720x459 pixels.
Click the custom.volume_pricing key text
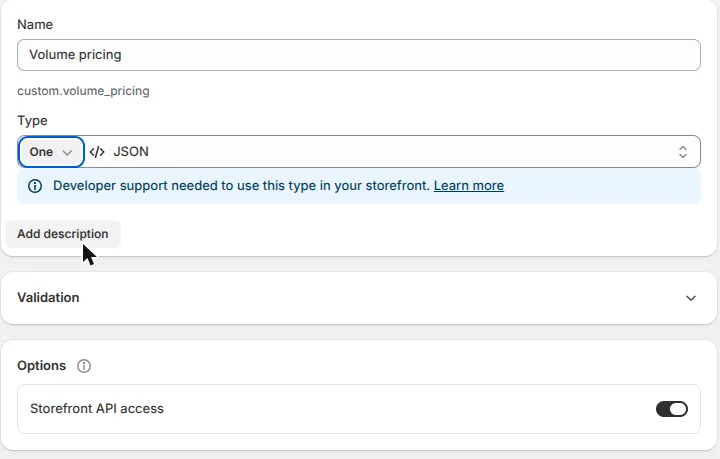pos(84,91)
